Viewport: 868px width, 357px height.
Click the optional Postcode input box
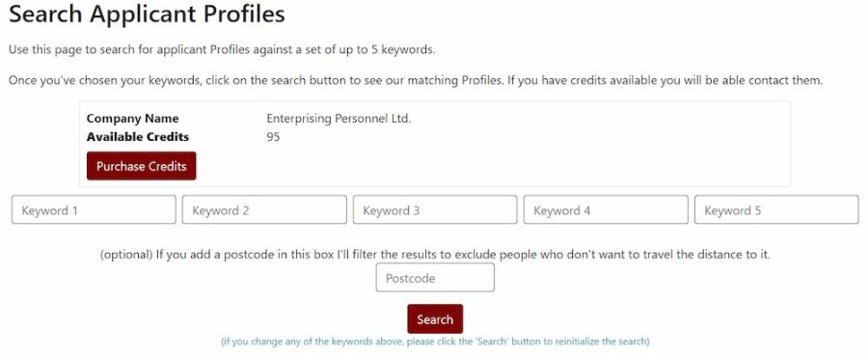coord(435,277)
